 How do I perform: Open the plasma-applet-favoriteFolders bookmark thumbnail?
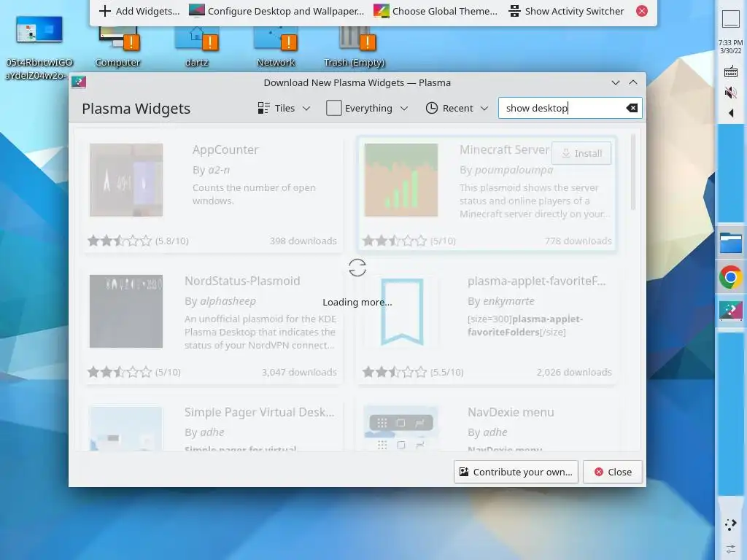click(x=402, y=311)
